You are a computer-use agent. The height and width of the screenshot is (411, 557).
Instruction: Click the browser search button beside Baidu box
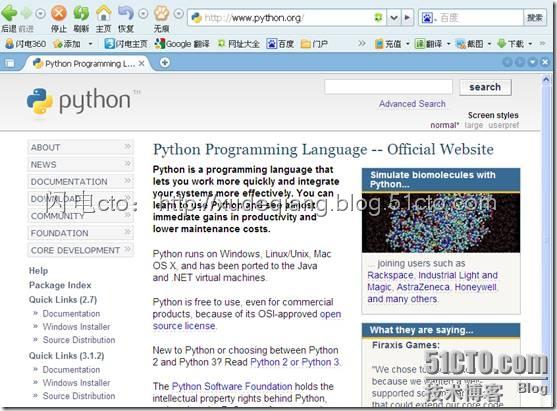pos(534,17)
